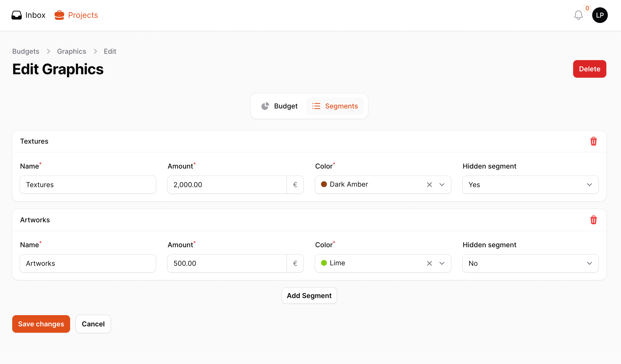The height and width of the screenshot is (364, 621).
Task: Delete the Artworks segment via trash icon
Action: pyautogui.click(x=593, y=220)
